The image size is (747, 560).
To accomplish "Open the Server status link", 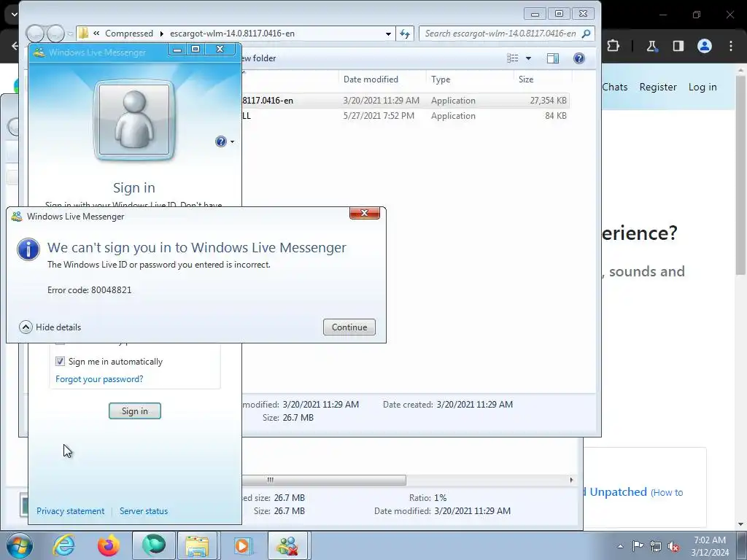I will [x=144, y=511].
